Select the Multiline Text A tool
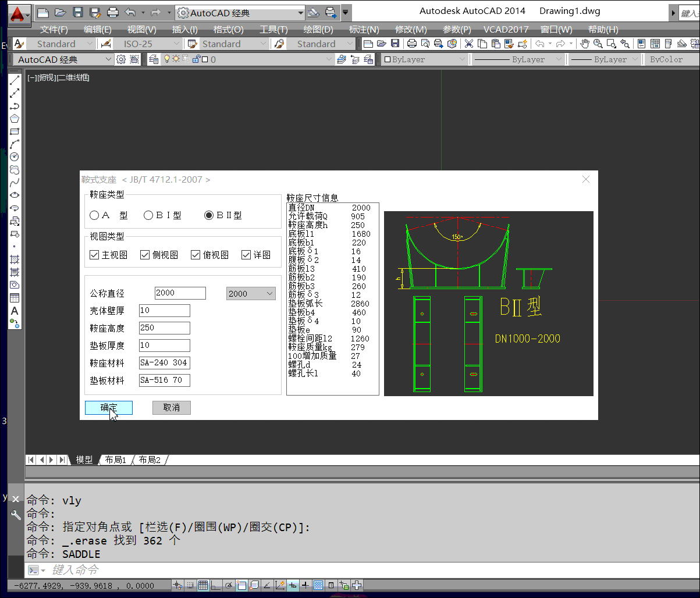The height and width of the screenshot is (598, 700). coord(15,311)
